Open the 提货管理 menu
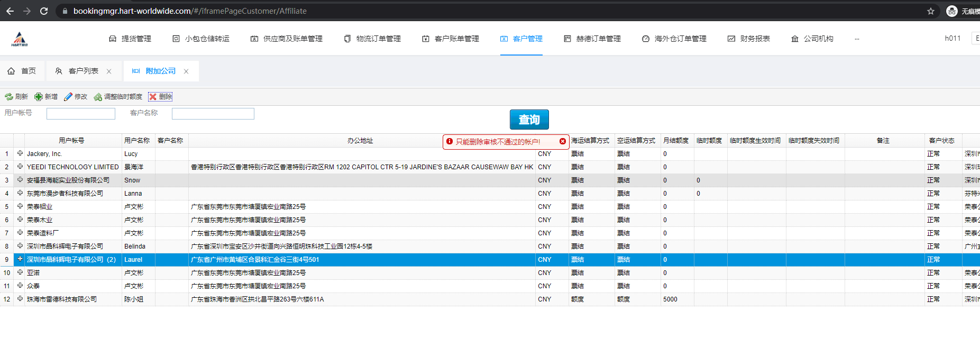This screenshot has height=338, width=980. tap(130, 39)
